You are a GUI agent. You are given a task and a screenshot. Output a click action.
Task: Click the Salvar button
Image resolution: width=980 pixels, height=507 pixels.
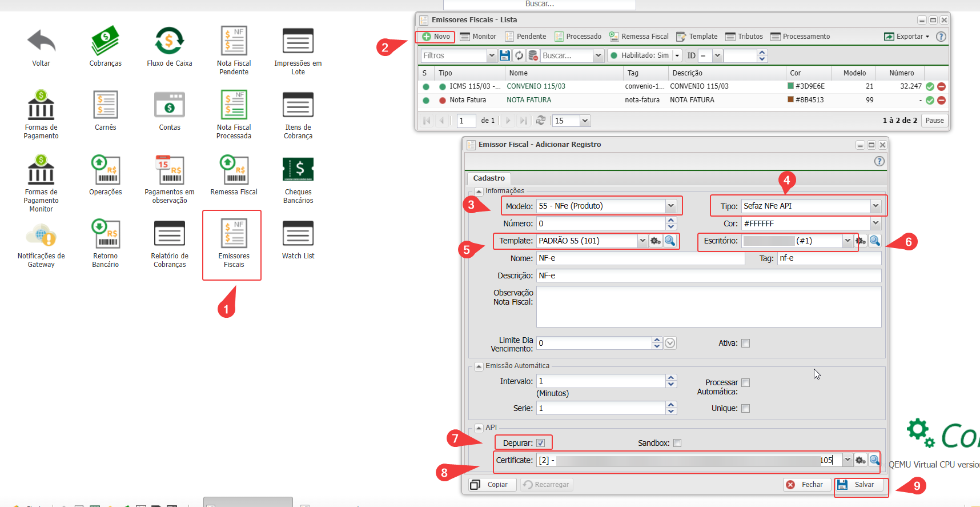coord(859,485)
